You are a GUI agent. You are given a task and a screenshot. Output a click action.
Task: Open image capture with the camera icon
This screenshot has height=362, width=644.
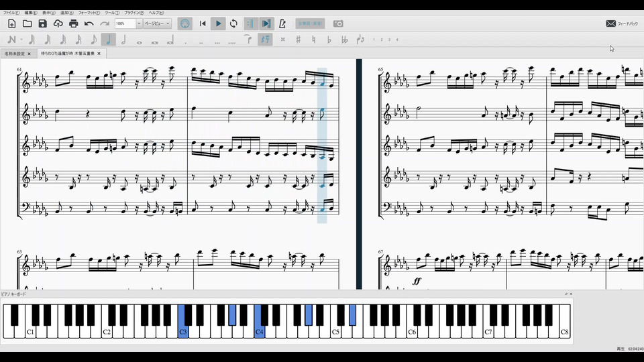coord(338,24)
